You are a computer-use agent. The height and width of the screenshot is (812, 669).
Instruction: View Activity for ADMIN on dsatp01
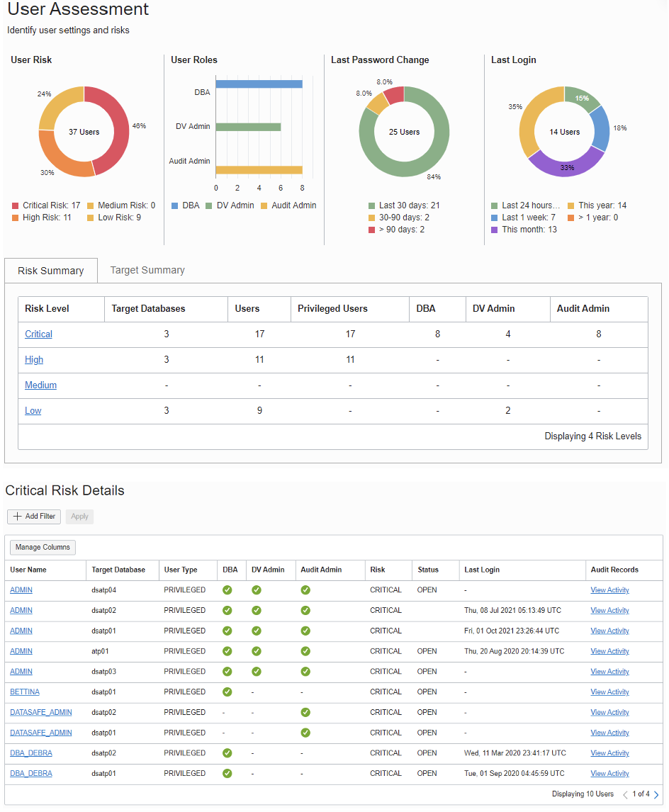pyautogui.click(x=610, y=631)
